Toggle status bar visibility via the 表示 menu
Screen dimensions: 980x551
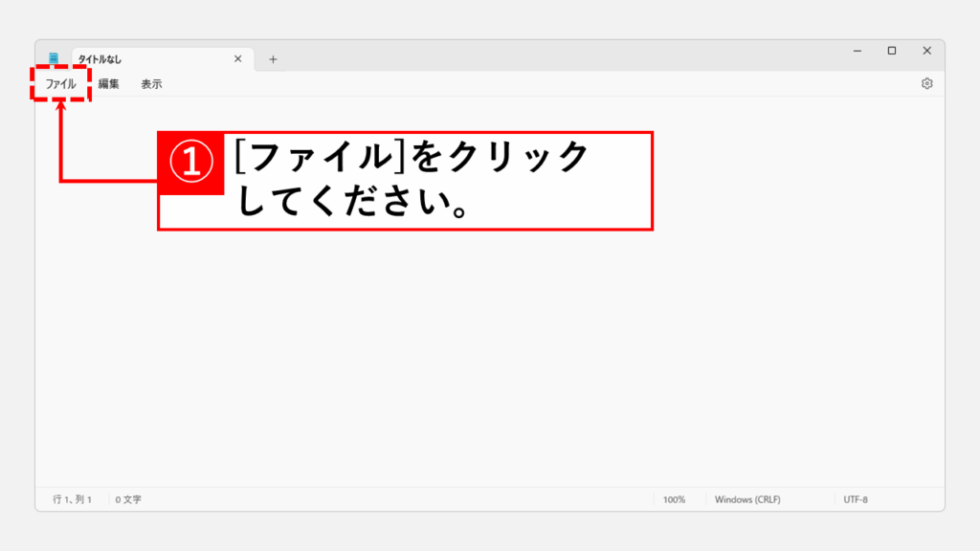tap(153, 83)
